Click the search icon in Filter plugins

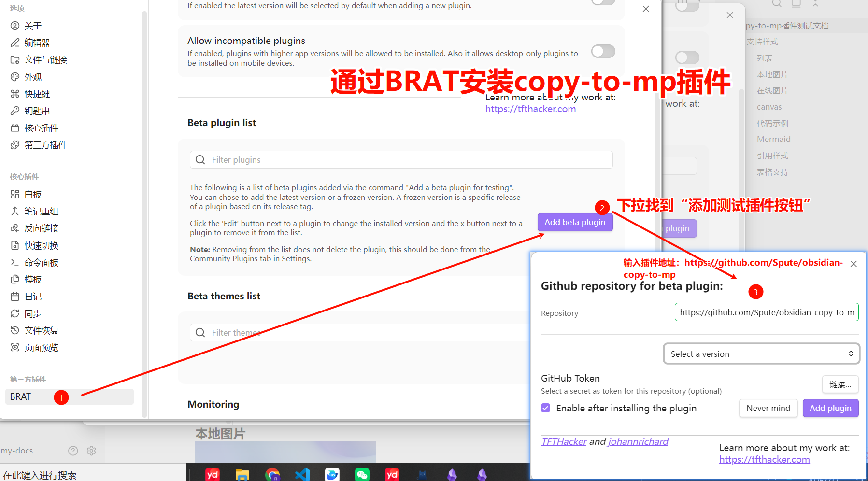[200, 160]
